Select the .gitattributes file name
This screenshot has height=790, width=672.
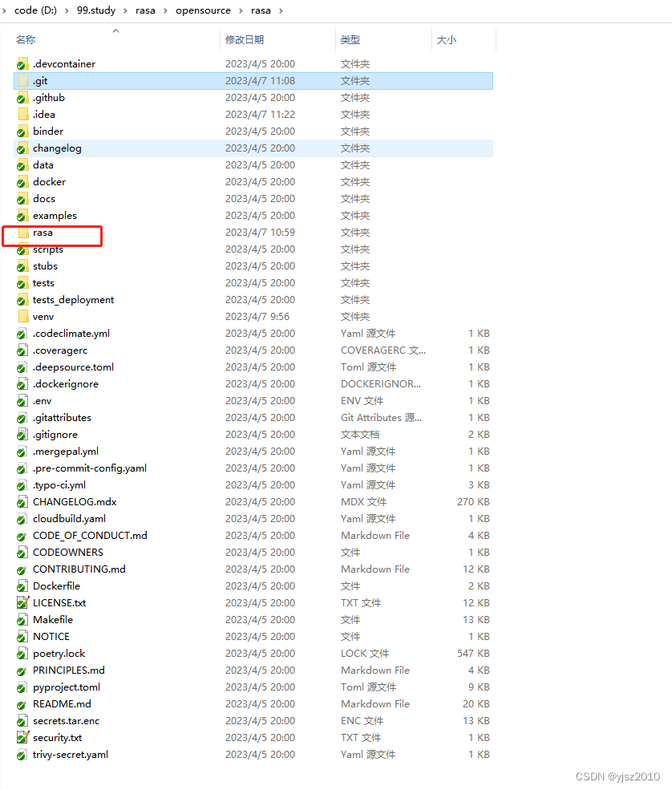(62, 418)
